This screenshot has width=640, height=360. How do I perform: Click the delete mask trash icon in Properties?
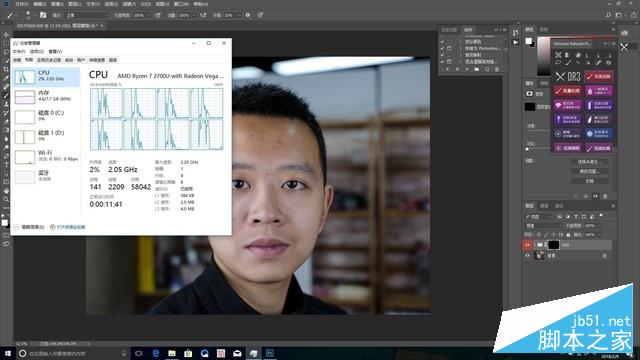[x=605, y=196]
